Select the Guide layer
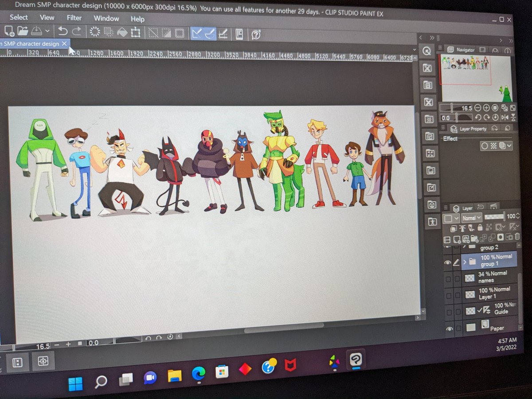The width and height of the screenshot is (532, 399). click(x=489, y=309)
